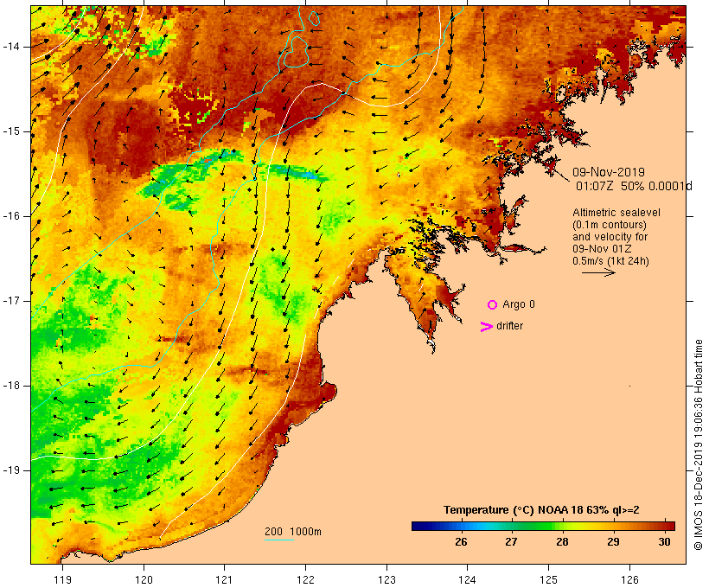This screenshot has height=588, width=709.
Task: Click the latitude axis label -19
Action: [x=11, y=470]
